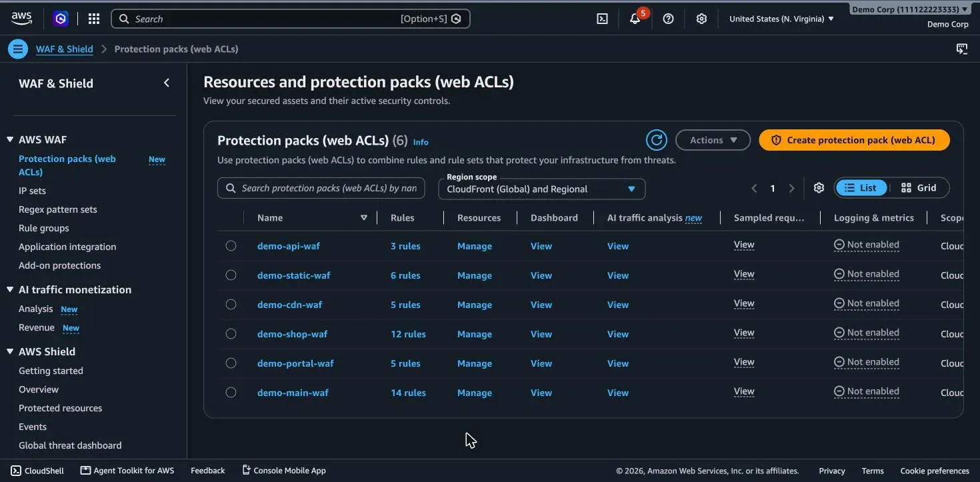This screenshot has width=980, height=482.
Task: View sampled requests for demo-main-waf
Action: [x=744, y=391]
